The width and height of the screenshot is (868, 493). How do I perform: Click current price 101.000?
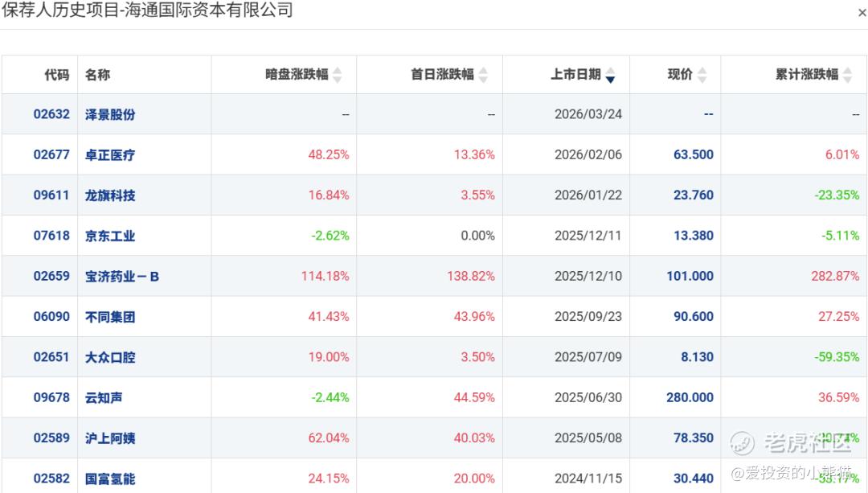tap(690, 276)
